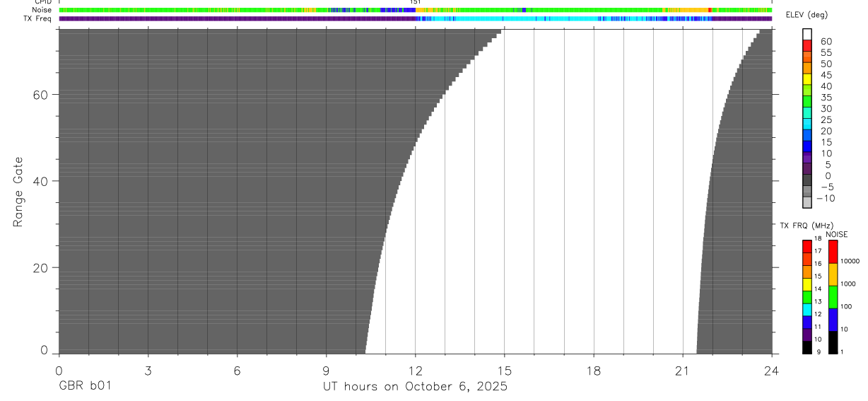Click the "24" hour tick on the UT axis
The image size is (868, 401).
tap(772, 371)
